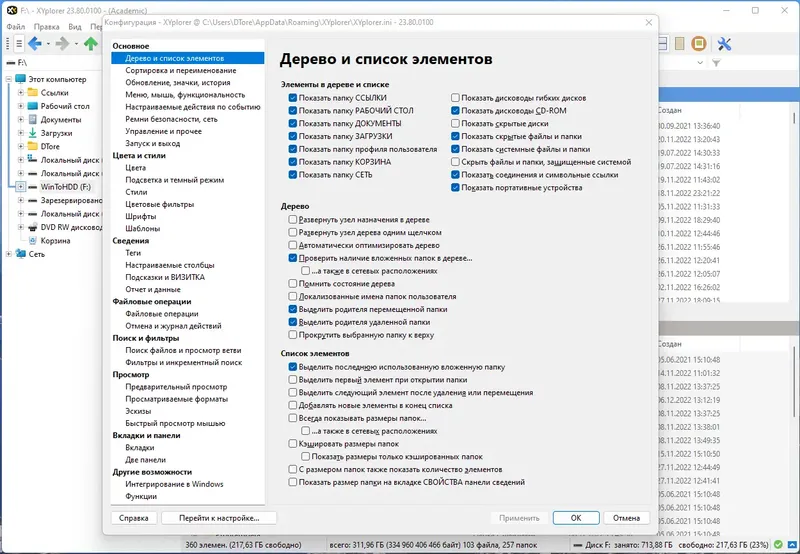
Task: Click the 'Документы' icon in the tree
Action: click(x=33, y=119)
